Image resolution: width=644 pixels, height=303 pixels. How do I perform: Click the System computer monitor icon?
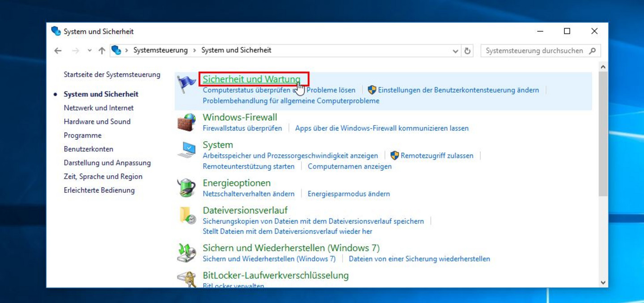pos(186,150)
